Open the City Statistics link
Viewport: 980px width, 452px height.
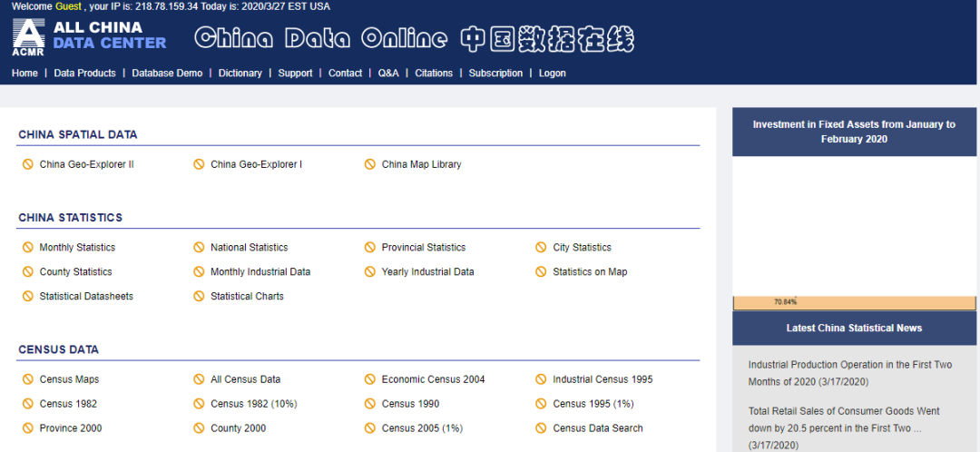tap(582, 248)
